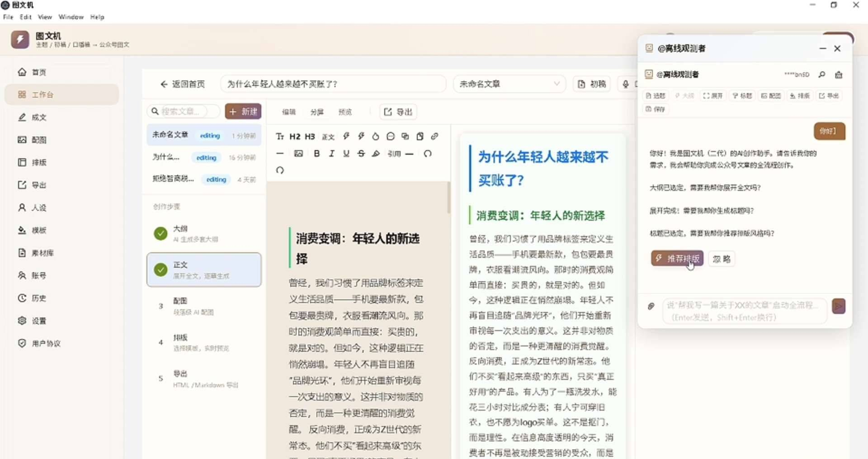Open 首页 in the left sidebar
The image size is (868, 459).
[x=62, y=72]
